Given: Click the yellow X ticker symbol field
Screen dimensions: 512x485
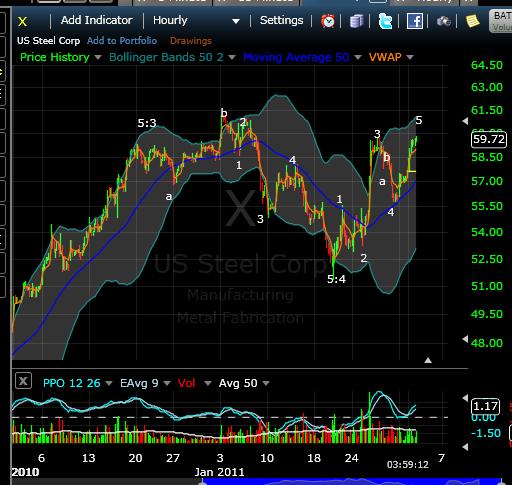Looking at the screenshot, I should pos(22,22).
